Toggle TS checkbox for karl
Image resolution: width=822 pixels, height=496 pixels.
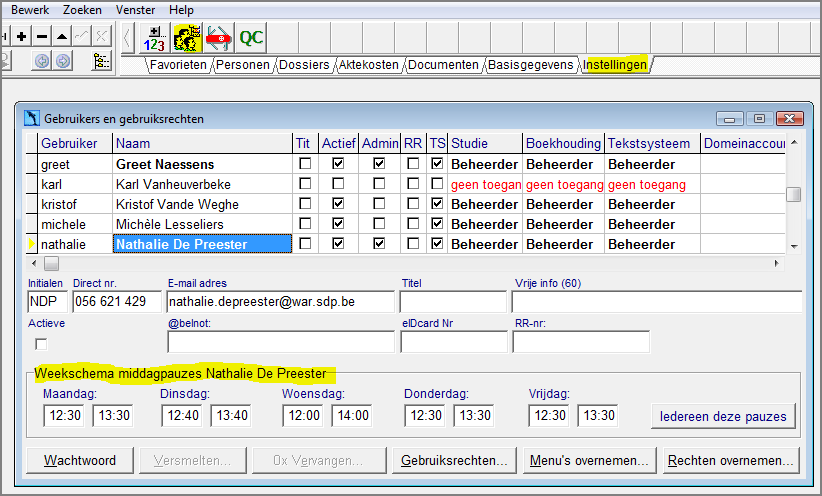tap(437, 184)
